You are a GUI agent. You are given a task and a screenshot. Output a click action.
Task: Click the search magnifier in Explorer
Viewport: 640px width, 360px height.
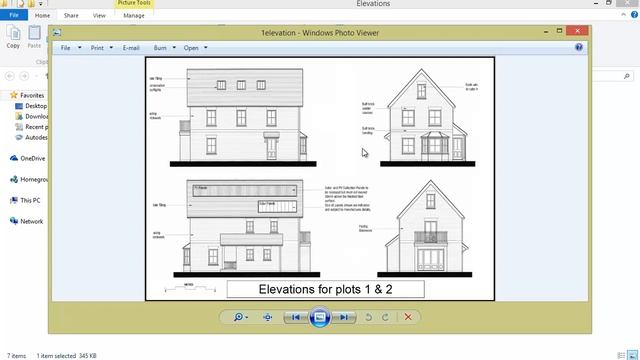click(x=627, y=76)
